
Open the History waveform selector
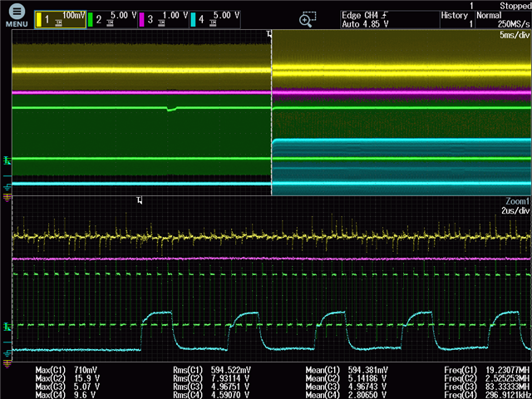(x=456, y=20)
